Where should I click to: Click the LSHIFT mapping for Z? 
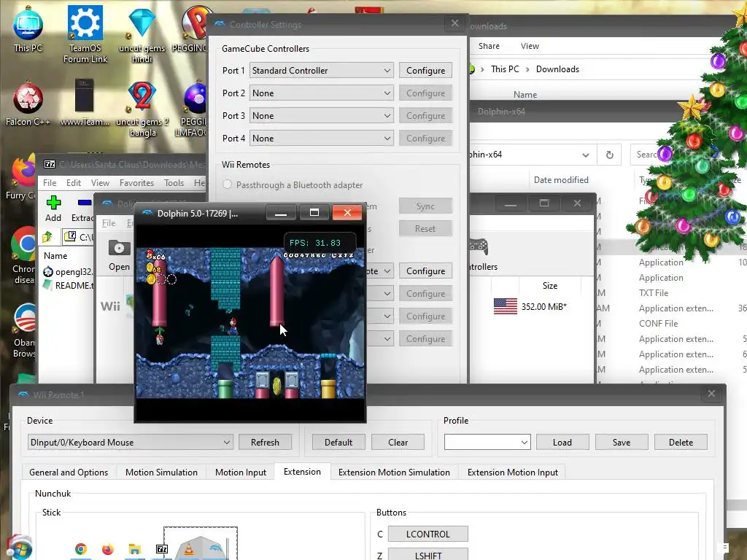(427, 554)
